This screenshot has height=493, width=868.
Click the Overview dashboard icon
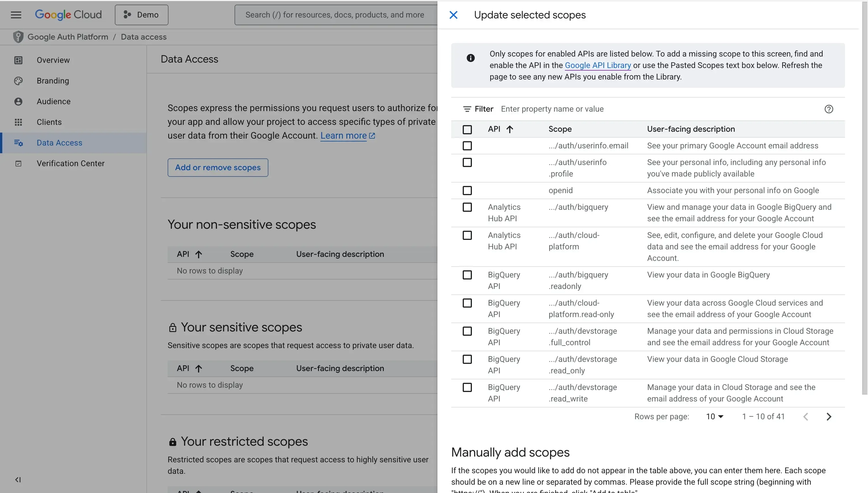[18, 60]
